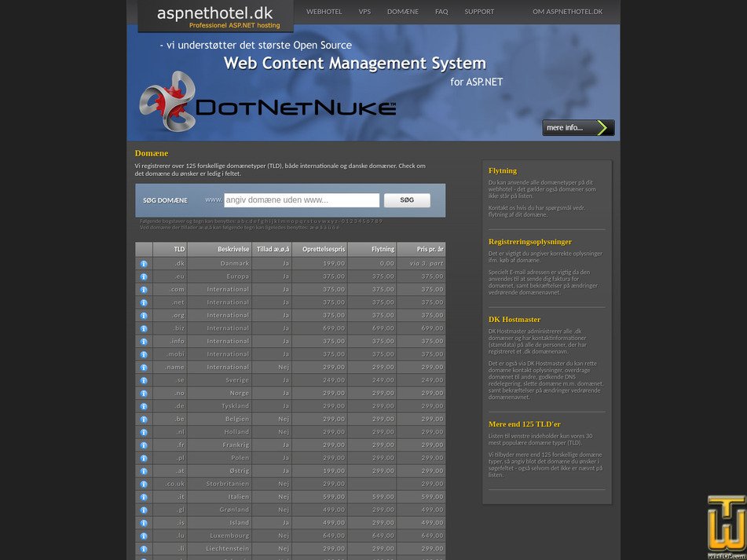Go to the VPS menu item
Screen dimensions: 747x560
click(x=364, y=12)
